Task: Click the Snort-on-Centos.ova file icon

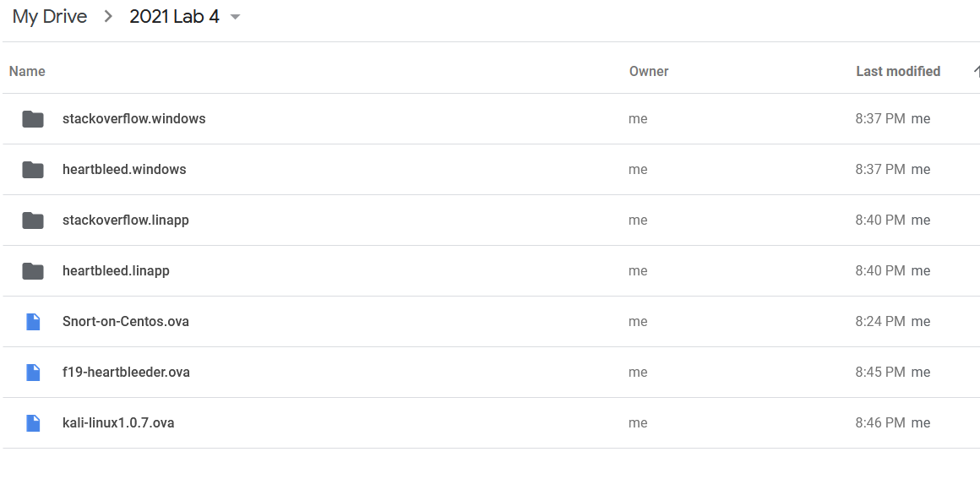Action: coord(33,322)
